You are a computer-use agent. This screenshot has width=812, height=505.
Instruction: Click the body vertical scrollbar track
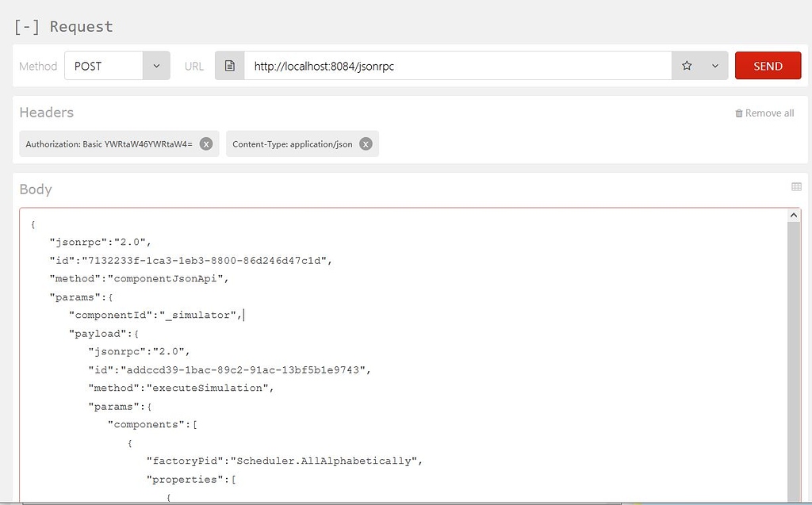pos(795,357)
